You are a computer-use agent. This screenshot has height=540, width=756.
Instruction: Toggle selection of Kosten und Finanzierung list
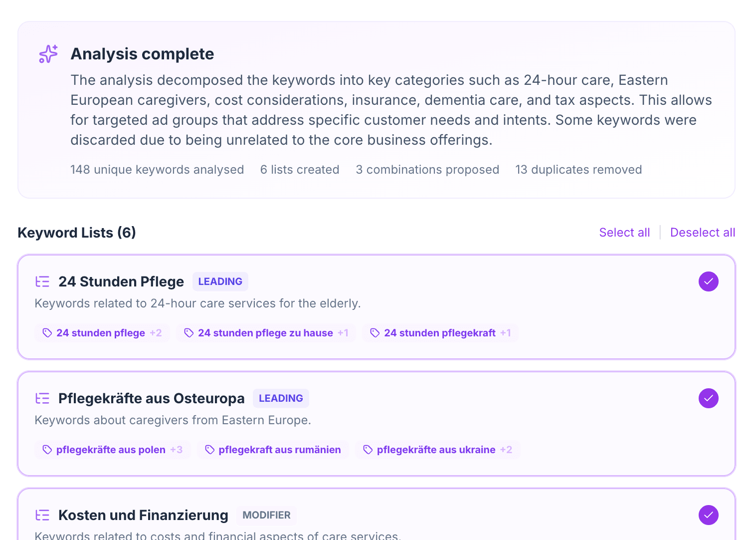coord(709,515)
